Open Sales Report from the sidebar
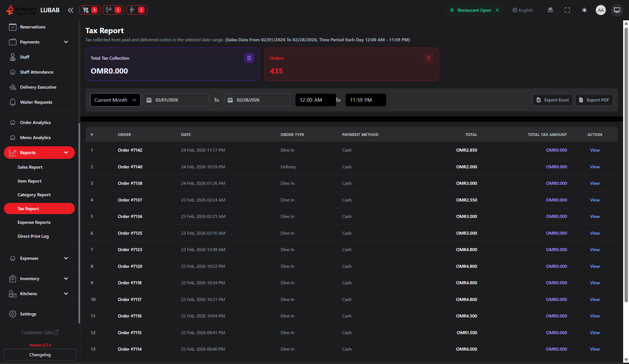Image resolution: width=629 pixels, height=364 pixels. (30, 167)
